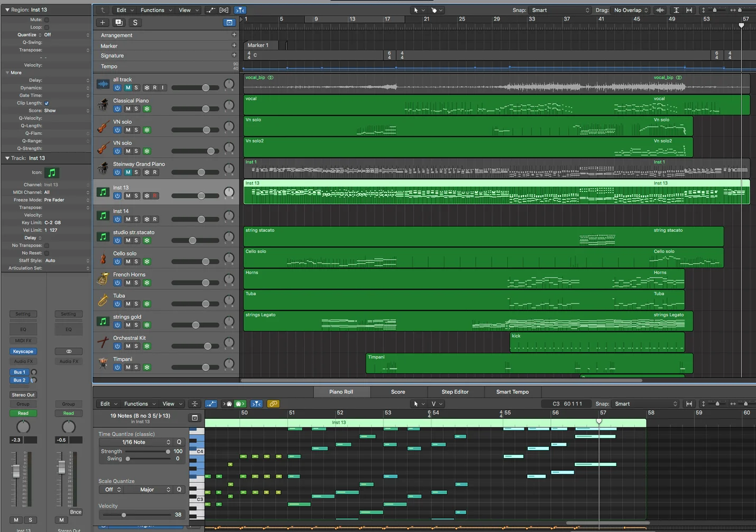Toggle the Loop checkbox in Region inspector
The height and width of the screenshot is (532, 756).
click(x=47, y=27)
